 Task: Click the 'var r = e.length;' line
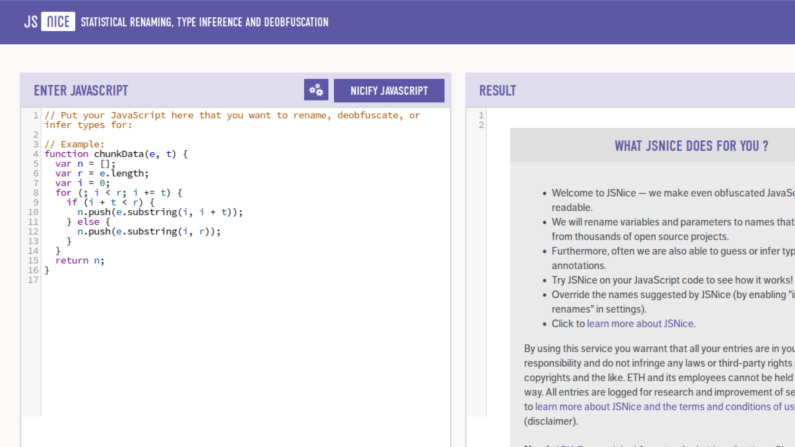[102, 173]
